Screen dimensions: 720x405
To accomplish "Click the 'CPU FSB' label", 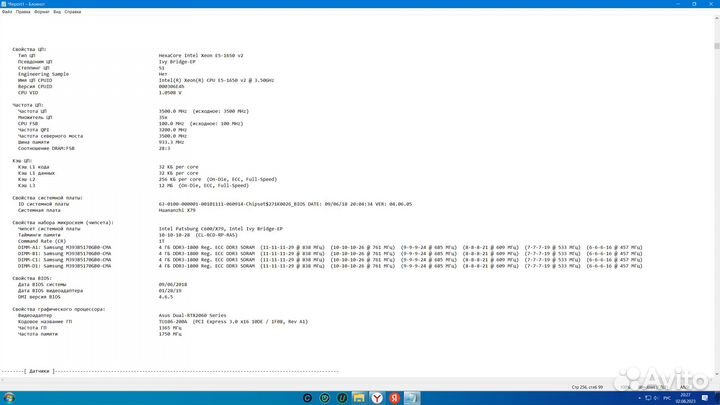I will click(28, 124).
